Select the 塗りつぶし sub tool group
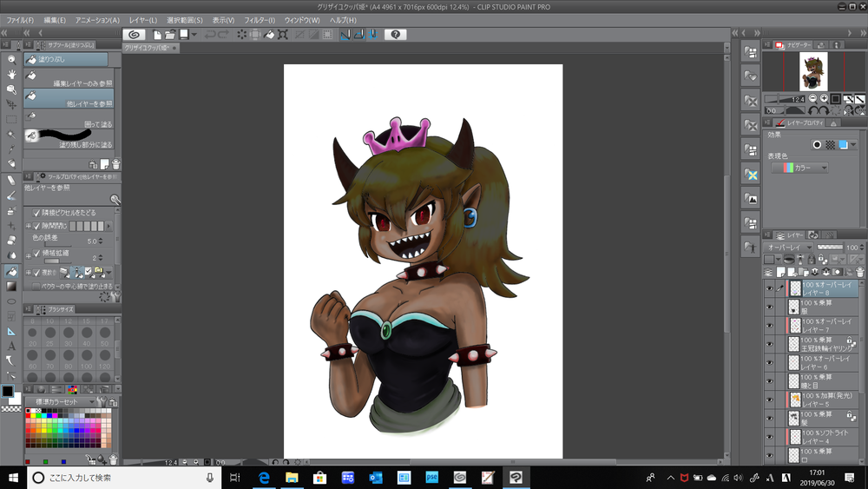The width and height of the screenshot is (868, 489). [x=66, y=59]
